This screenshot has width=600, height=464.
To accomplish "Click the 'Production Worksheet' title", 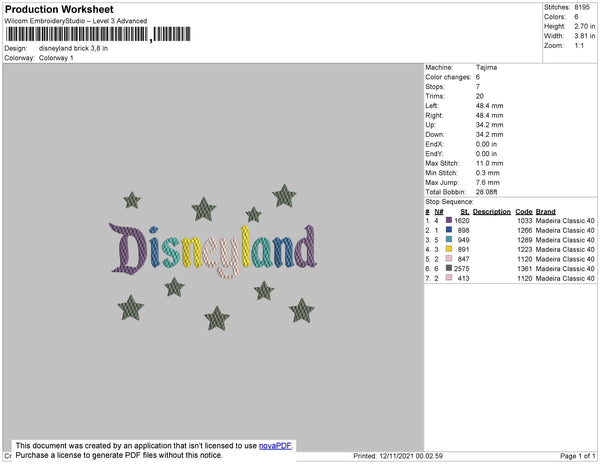I will (x=59, y=9).
